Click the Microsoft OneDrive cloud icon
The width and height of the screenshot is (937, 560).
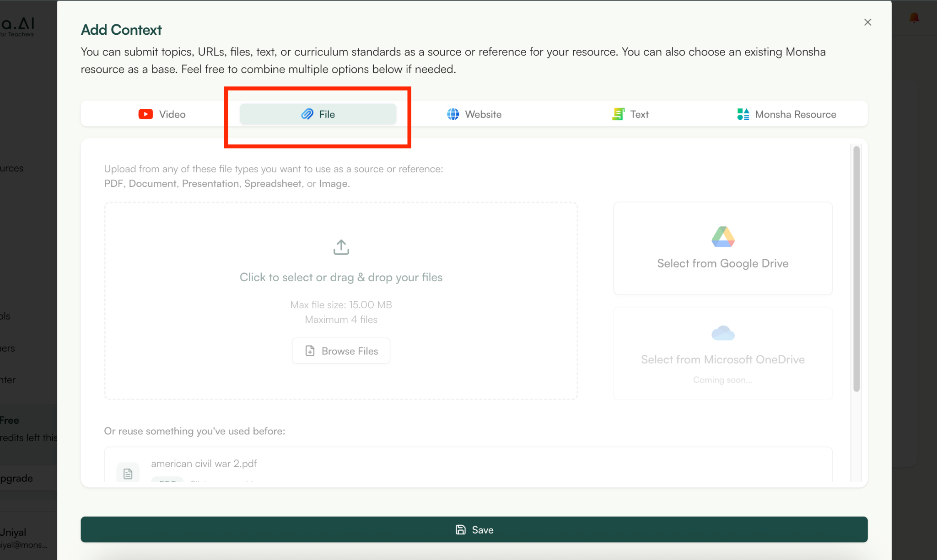click(x=722, y=333)
